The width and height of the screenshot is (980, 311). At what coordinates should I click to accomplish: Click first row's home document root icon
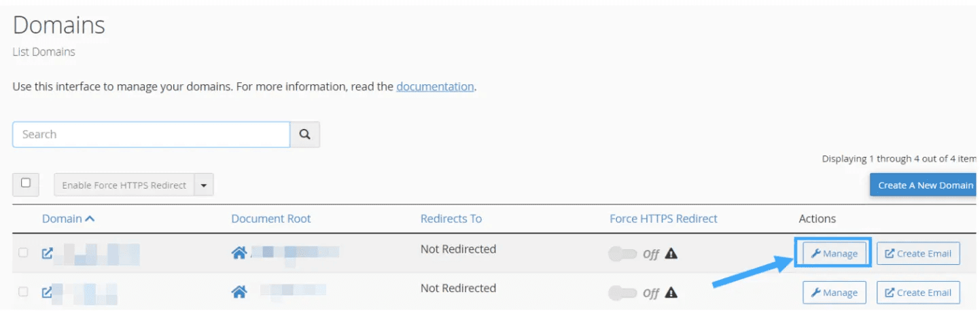[x=239, y=253]
